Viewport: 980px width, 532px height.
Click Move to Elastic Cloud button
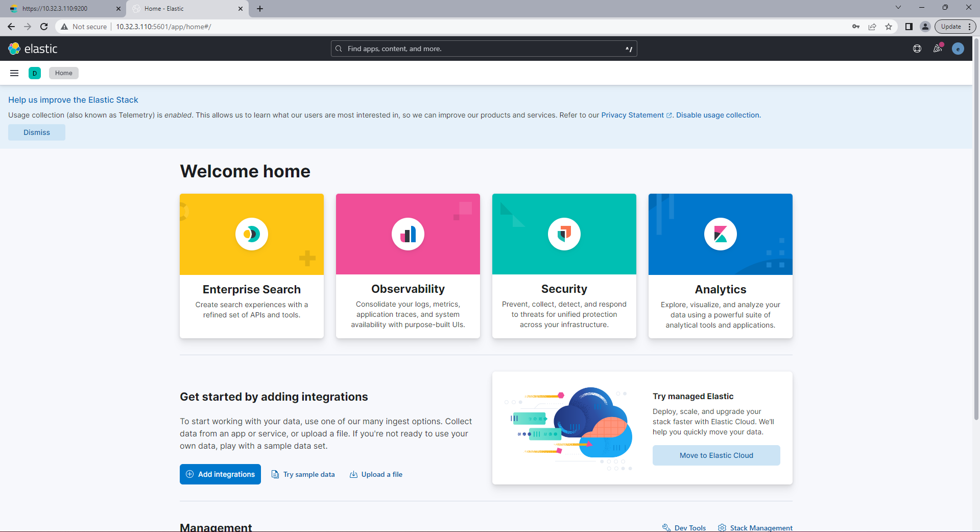coord(716,455)
